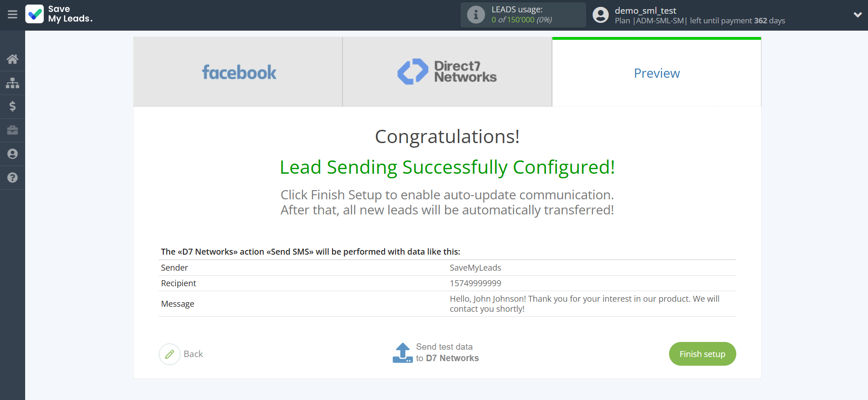The height and width of the screenshot is (400, 868).
Task: Open the hamburger menu icon
Action: (x=12, y=15)
